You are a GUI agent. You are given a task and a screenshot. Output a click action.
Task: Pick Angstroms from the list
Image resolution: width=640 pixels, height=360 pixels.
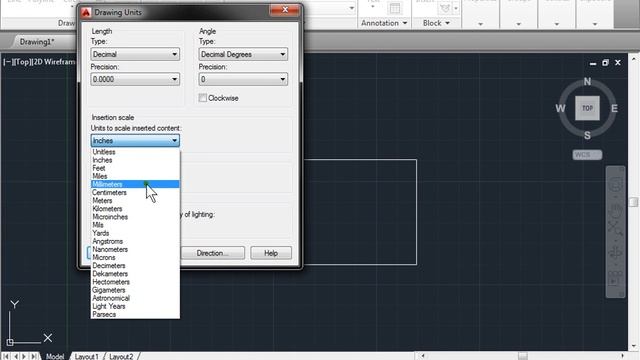coord(135,242)
